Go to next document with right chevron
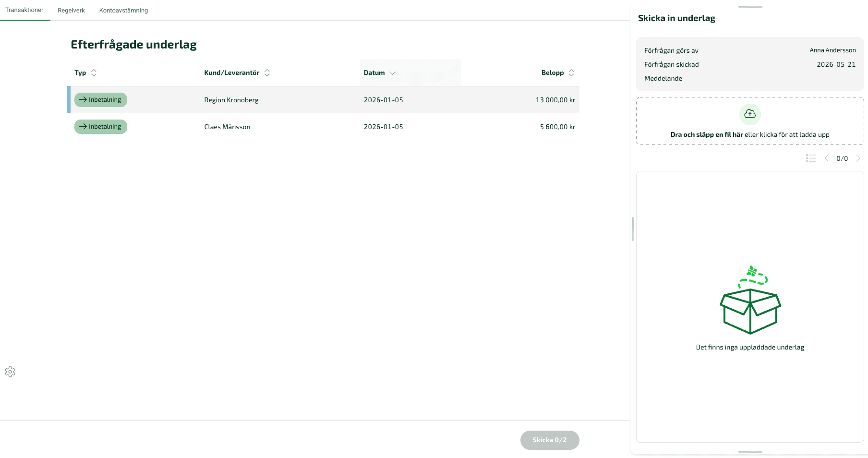Image resolution: width=868 pixels, height=458 pixels. pos(858,158)
